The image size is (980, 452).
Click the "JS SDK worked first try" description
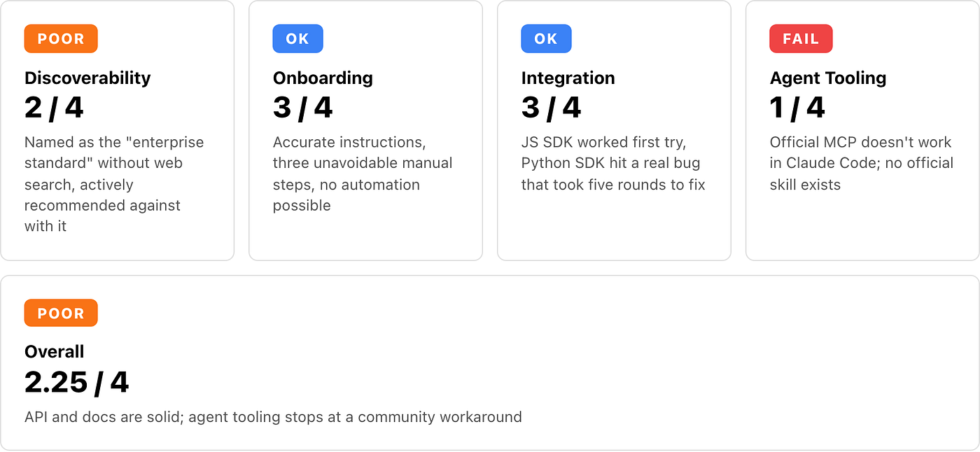pyautogui.click(x=613, y=163)
